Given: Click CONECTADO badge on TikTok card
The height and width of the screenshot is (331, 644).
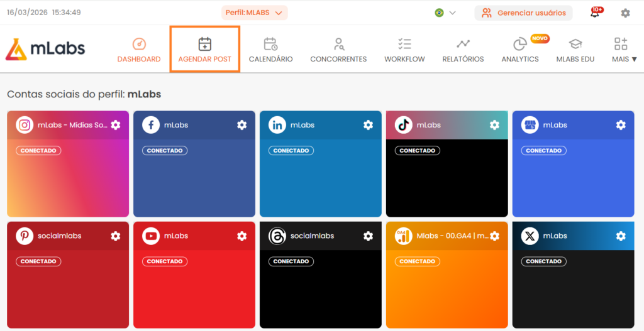Looking at the screenshot, I should point(418,151).
